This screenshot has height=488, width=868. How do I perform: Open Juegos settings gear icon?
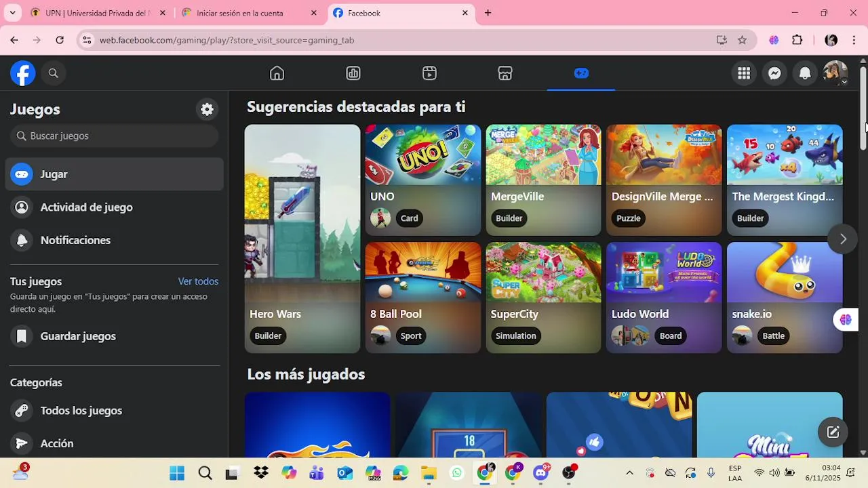(208, 109)
